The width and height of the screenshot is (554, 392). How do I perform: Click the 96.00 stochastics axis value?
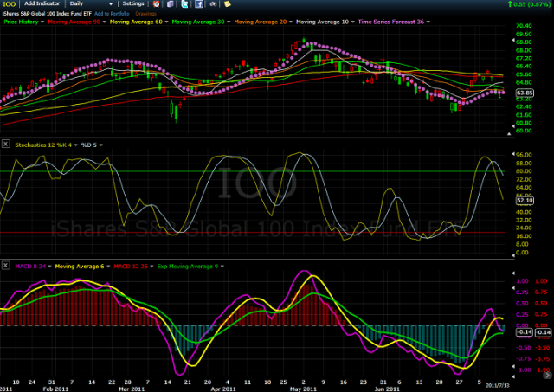[524, 155]
